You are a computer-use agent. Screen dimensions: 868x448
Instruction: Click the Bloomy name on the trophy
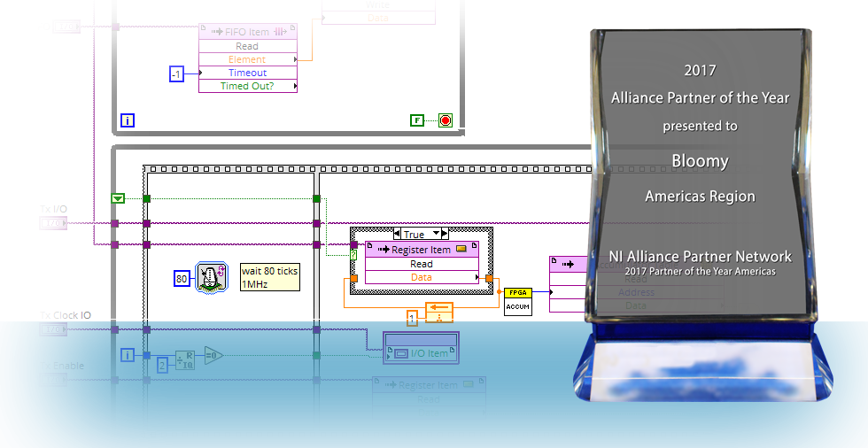[x=701, y=161]
